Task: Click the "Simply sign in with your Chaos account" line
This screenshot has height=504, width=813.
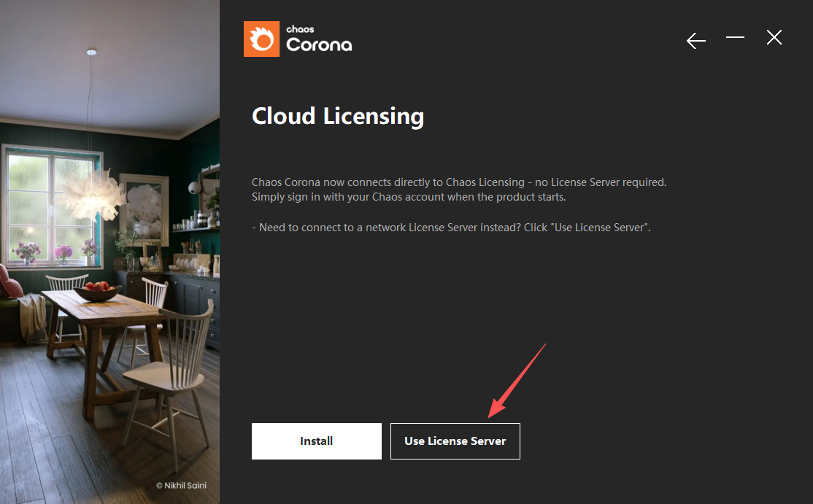Action: coord(408,197)
